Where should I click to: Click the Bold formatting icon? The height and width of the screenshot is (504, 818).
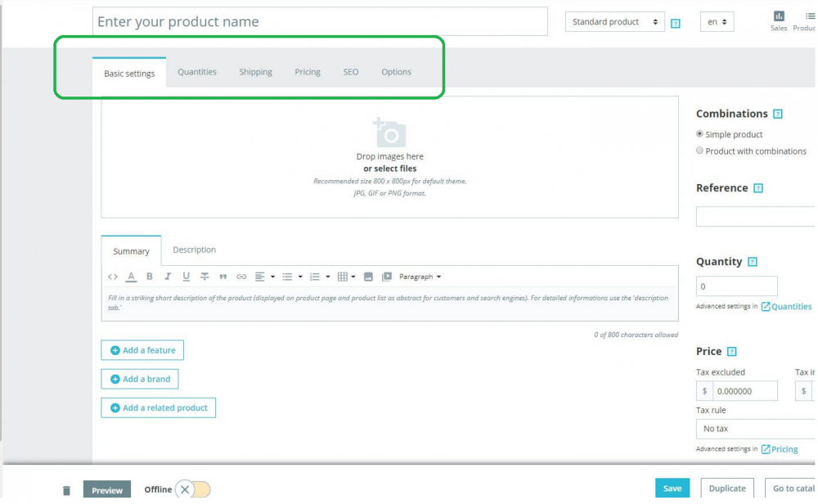[x=150, y=277]
